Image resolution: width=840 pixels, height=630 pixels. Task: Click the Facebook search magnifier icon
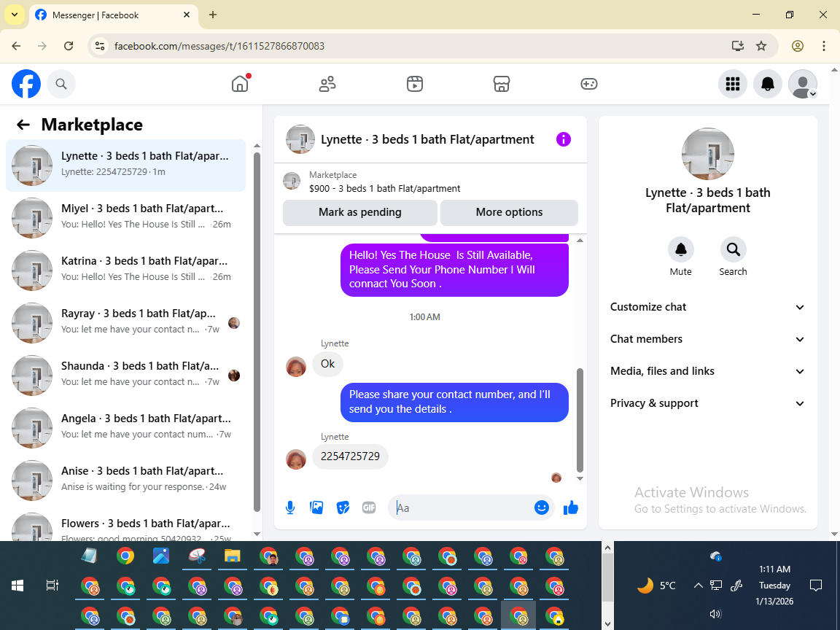coord(61,84)
